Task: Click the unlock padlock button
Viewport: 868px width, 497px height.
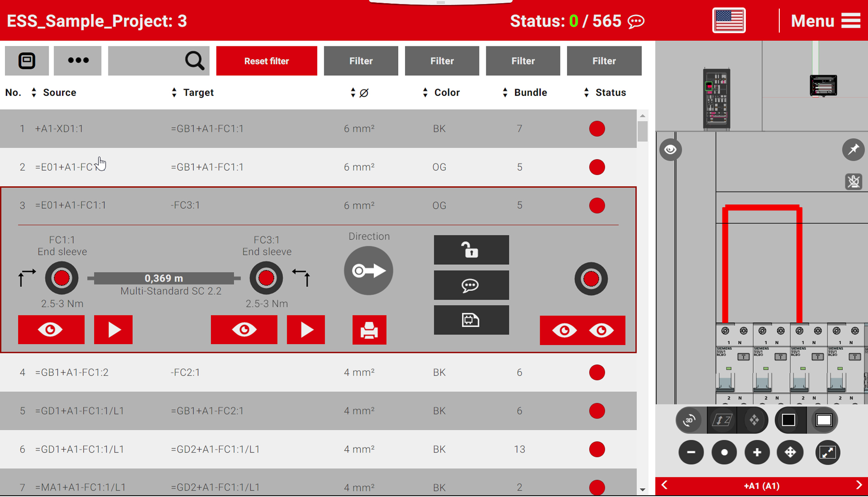Action: click(471, 250)
